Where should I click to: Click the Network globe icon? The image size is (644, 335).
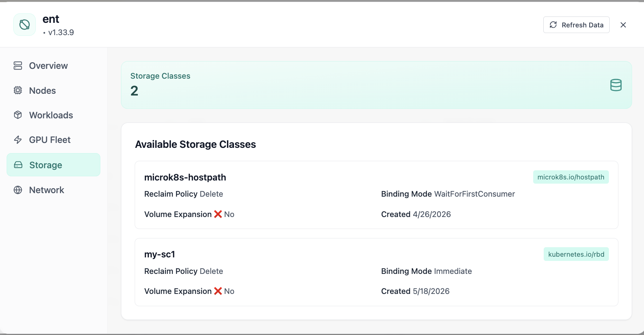point(18,190)
